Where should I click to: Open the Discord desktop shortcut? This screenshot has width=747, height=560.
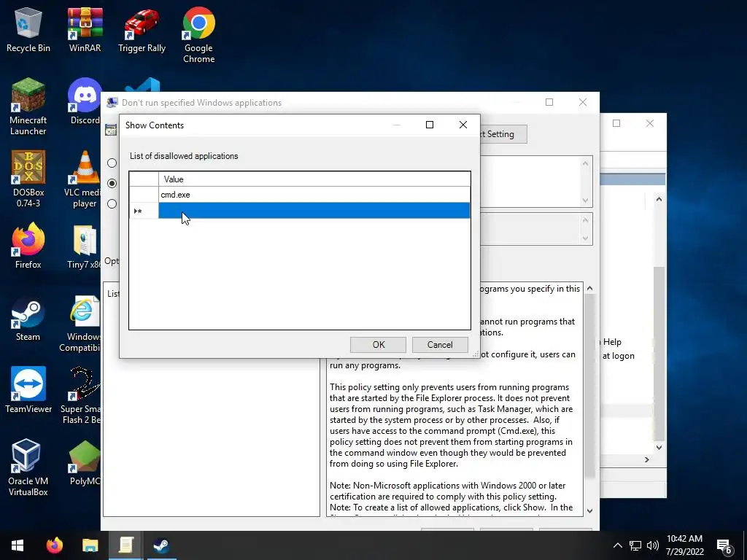coord(85,101)
